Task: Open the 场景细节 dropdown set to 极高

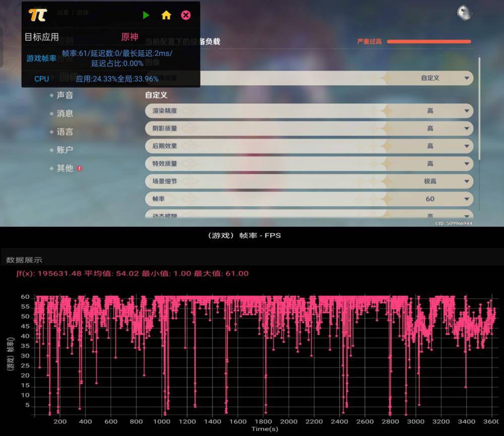Action: pos(467,181)
